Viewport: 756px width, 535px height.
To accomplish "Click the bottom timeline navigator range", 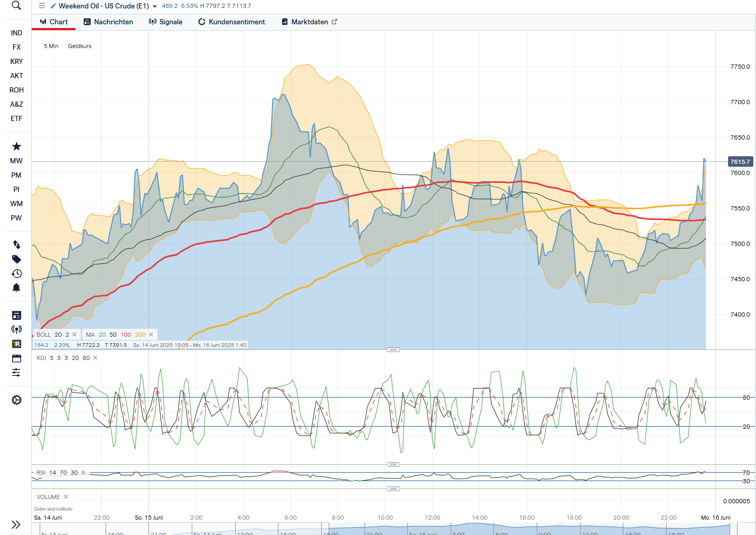I will click(x=529, y=529).
